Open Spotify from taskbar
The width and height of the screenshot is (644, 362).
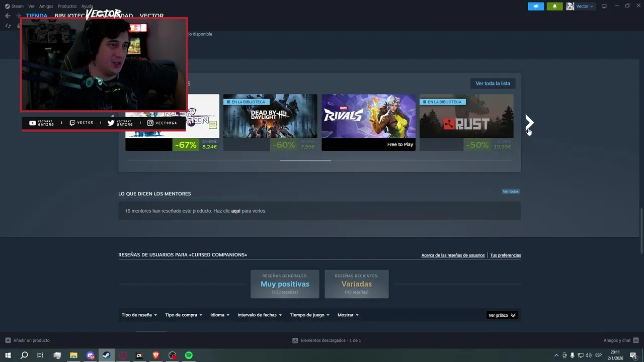click(x=189, y=355)
